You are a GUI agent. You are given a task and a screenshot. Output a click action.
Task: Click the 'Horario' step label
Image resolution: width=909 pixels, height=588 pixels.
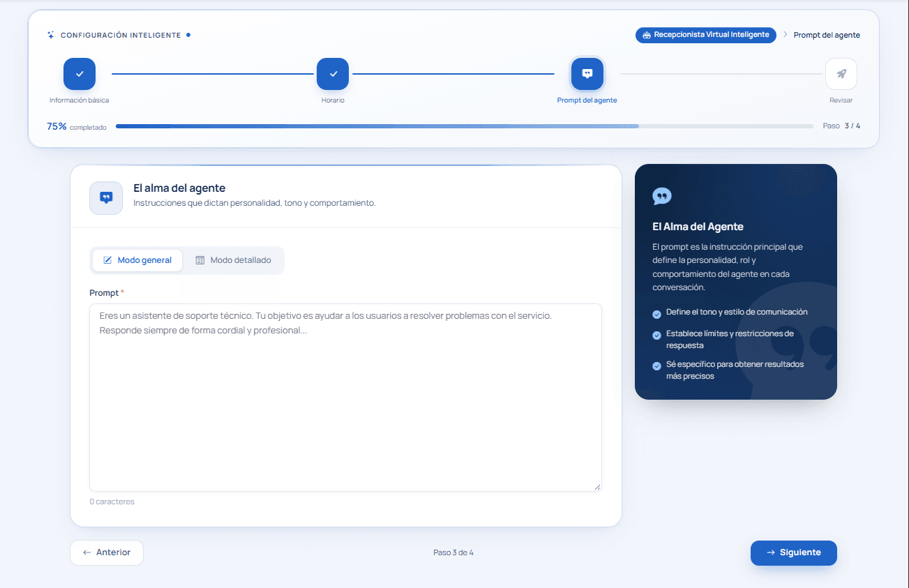(x=333, y=100)
